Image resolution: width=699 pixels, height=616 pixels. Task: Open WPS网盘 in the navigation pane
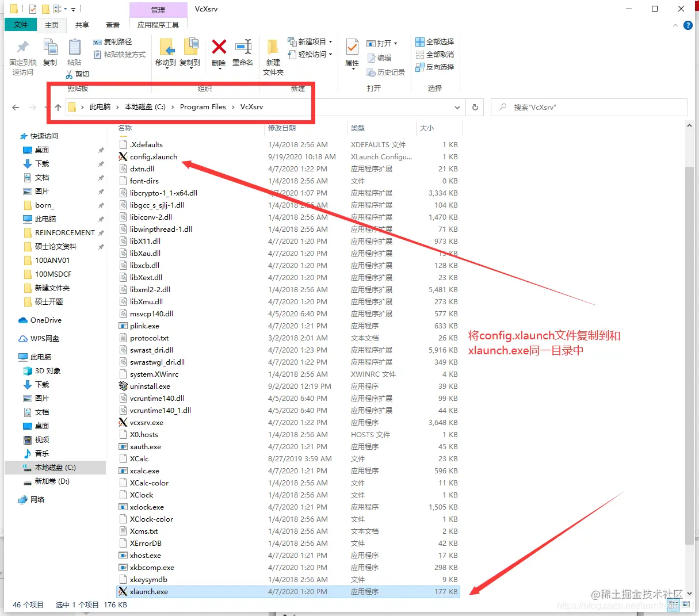click(44, 339)
